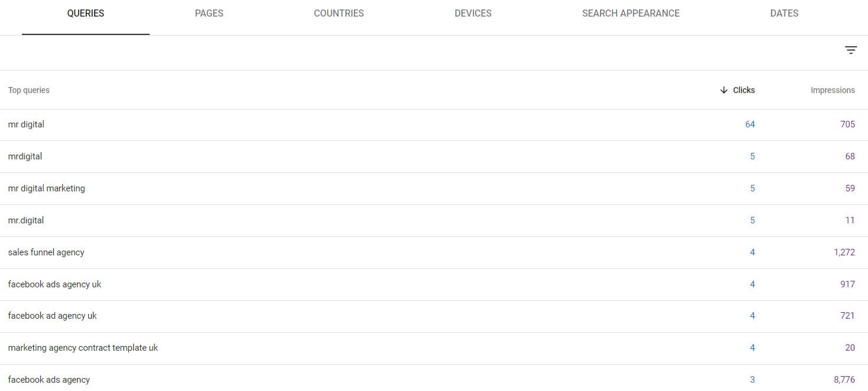
Task: Go to the Search Appearance tab
Action: (631, 13)
